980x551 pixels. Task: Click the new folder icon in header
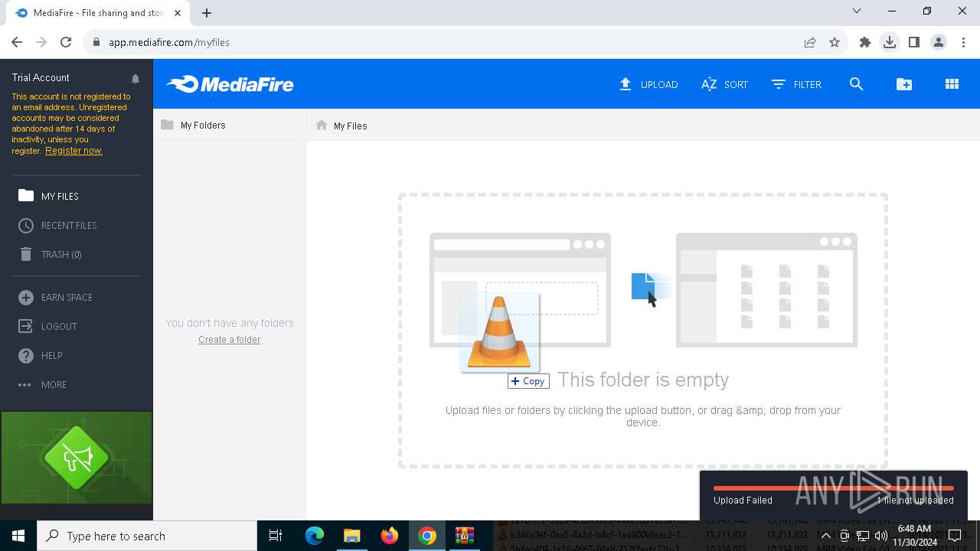pos(904,84)
